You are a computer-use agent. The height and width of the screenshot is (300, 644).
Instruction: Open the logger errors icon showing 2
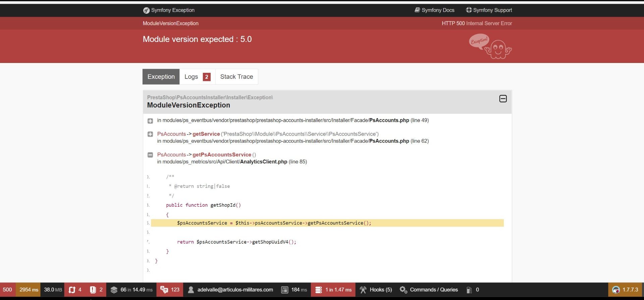(x=93, y=290)
